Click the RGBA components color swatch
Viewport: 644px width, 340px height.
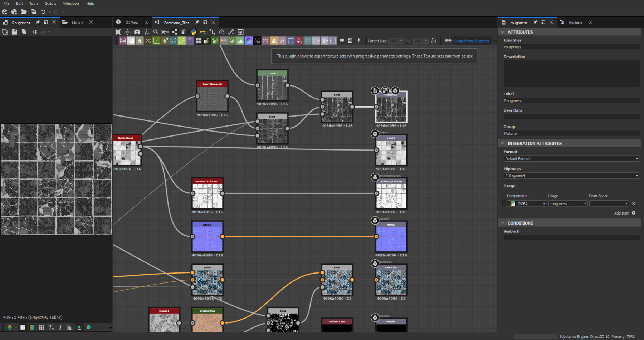click(513, 204)
